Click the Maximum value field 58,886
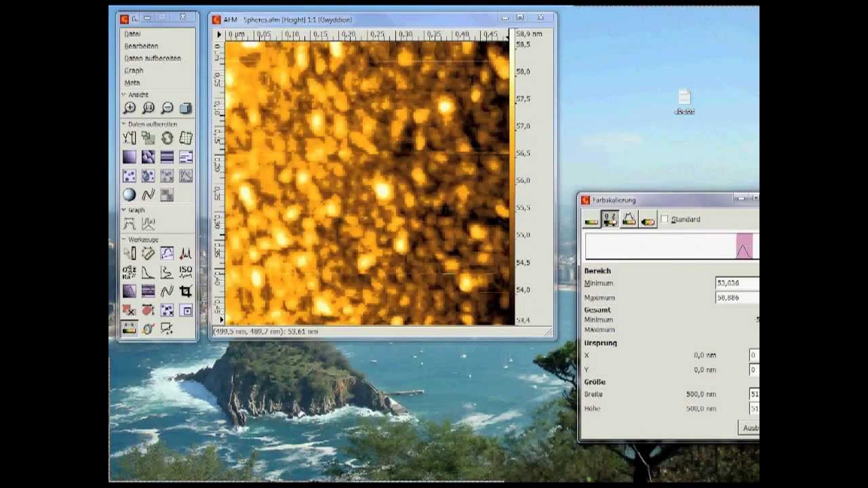 738,298
